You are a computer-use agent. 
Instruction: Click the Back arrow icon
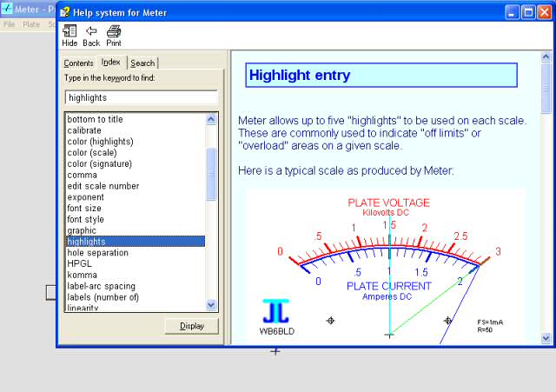91,31
